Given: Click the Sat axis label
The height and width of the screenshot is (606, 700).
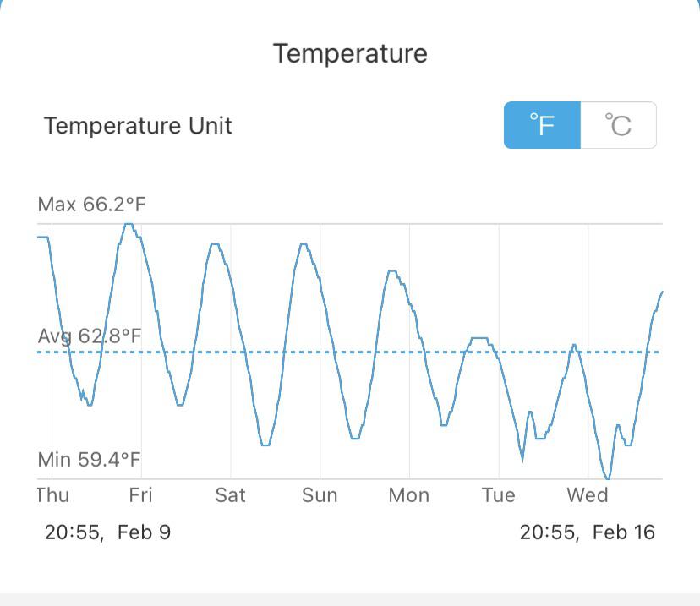Looking at the screenshot, I should [231, 494].
